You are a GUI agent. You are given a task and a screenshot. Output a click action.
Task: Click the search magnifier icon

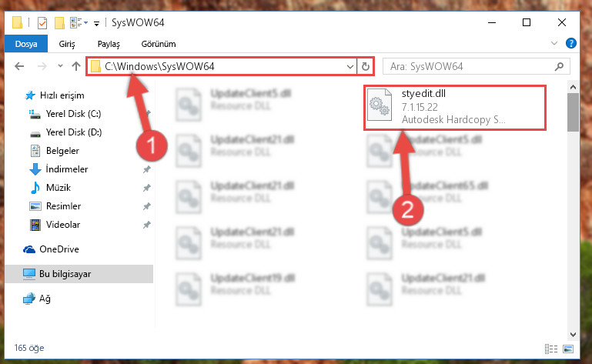point(559,66)
